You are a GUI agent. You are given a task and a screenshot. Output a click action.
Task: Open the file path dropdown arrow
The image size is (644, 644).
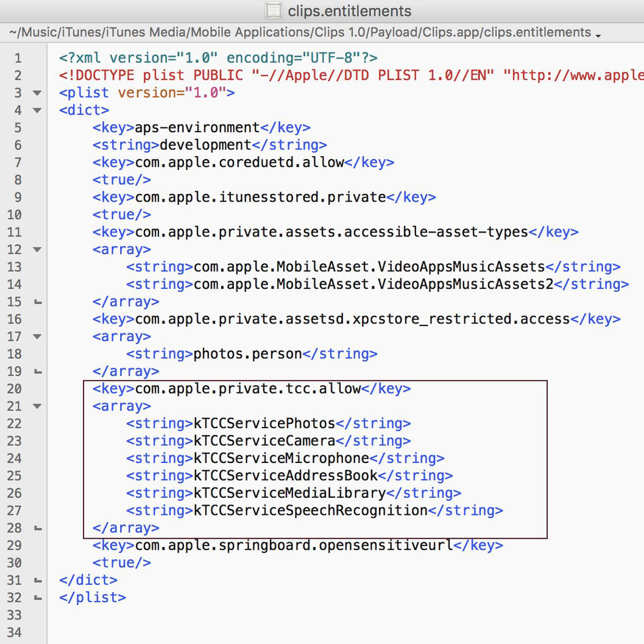(x=598, y=35)
